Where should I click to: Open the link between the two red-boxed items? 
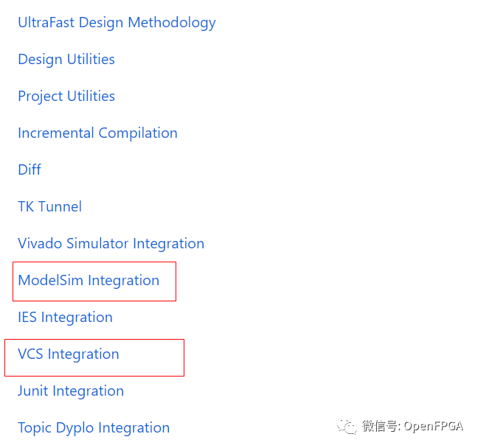[65, 317]
